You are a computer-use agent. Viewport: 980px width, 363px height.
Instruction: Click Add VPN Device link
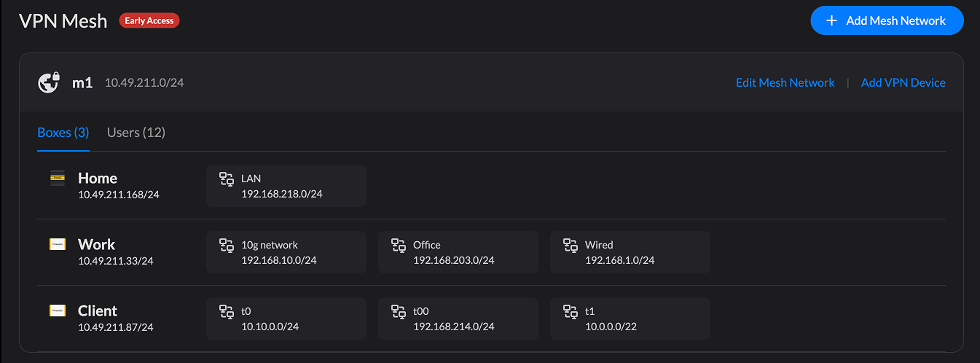(903, 82)
